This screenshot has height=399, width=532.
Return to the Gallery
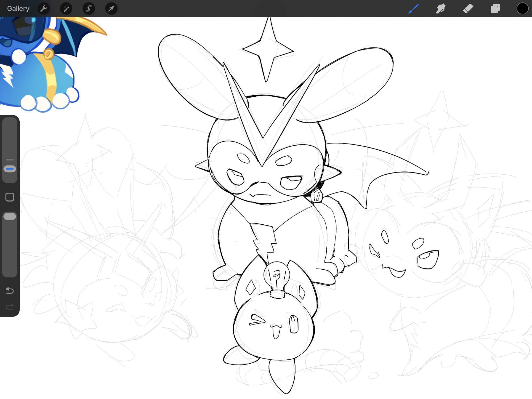[x=18, y=9]
